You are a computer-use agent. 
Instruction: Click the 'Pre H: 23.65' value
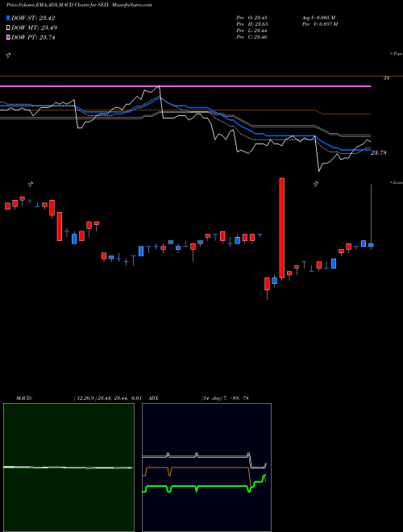251,24
